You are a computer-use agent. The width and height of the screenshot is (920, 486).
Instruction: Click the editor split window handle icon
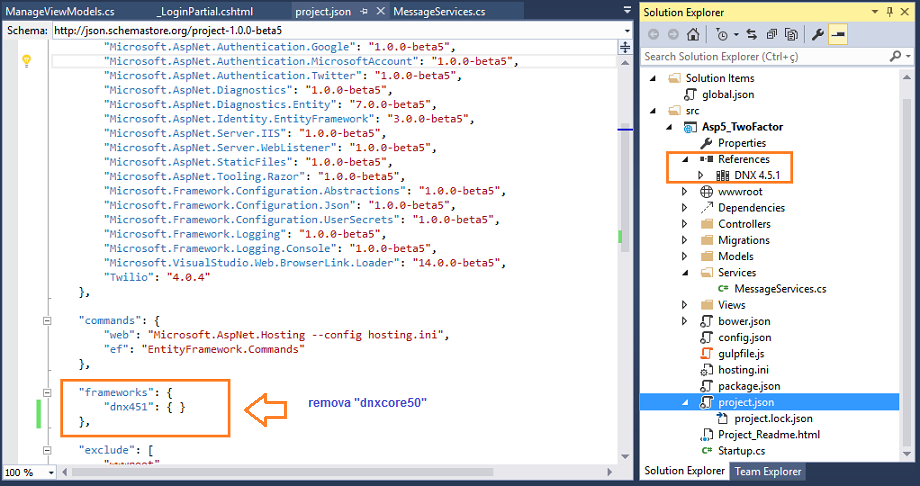[x=625, y=47]
